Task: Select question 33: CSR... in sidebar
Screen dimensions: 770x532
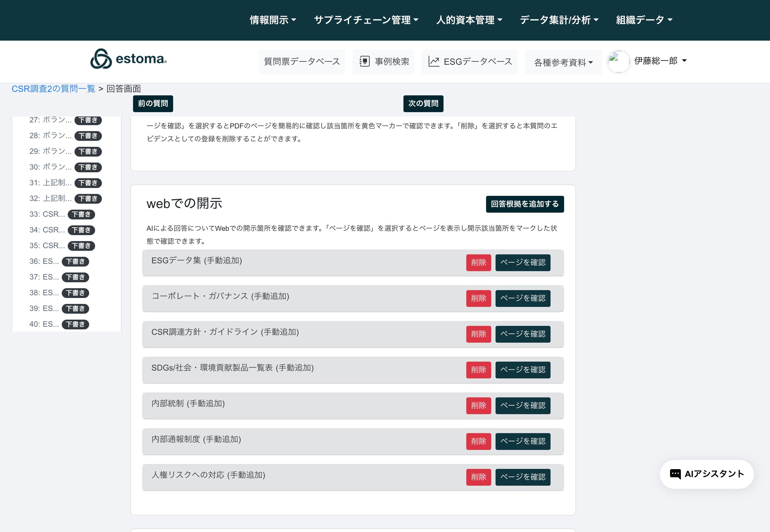Action: click(x=47, y=214)
